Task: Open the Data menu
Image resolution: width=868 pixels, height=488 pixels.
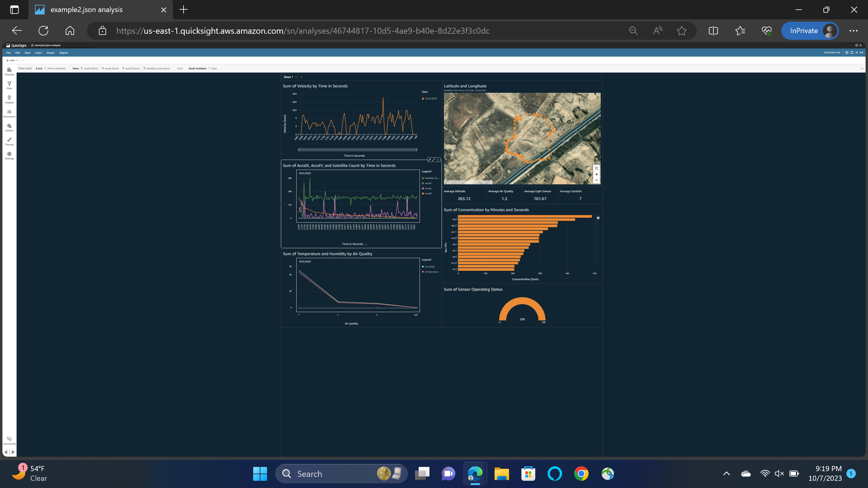Action: coord(27,53)
